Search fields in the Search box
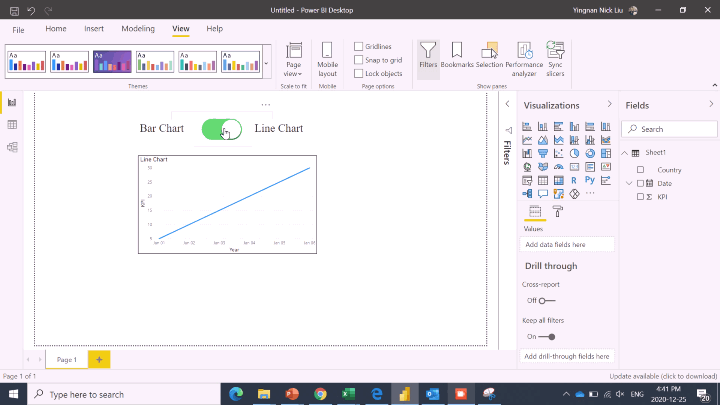This screenshot has height=405, width=720. [669, 129]
